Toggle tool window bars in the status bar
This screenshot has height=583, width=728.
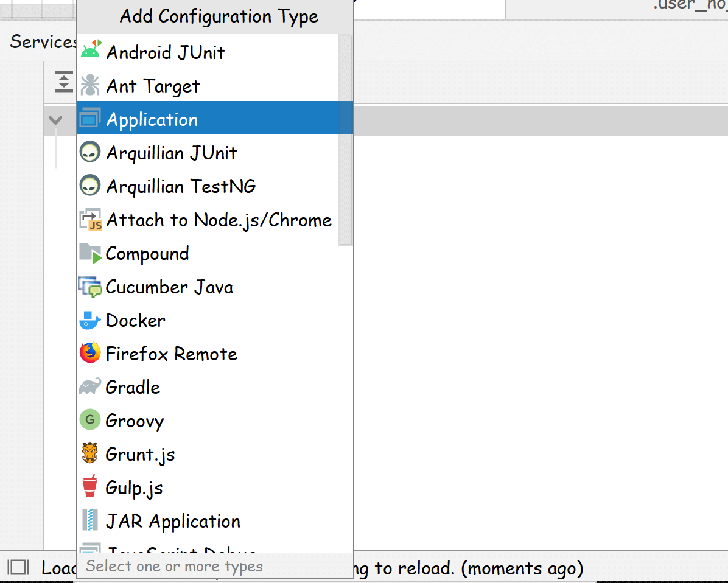point(18,568)
